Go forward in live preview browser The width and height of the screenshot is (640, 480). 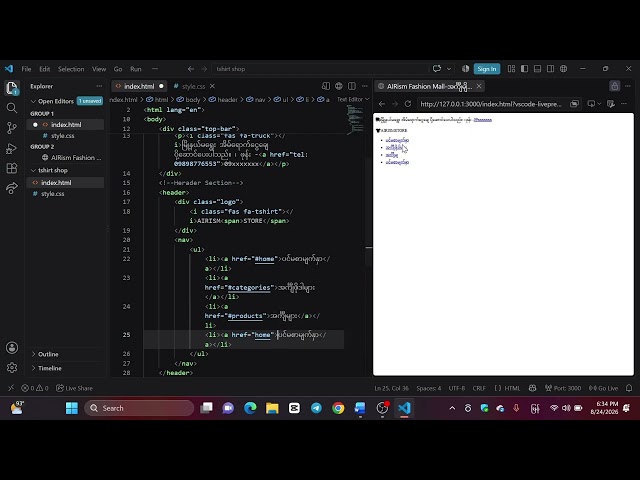click(394, 104)
